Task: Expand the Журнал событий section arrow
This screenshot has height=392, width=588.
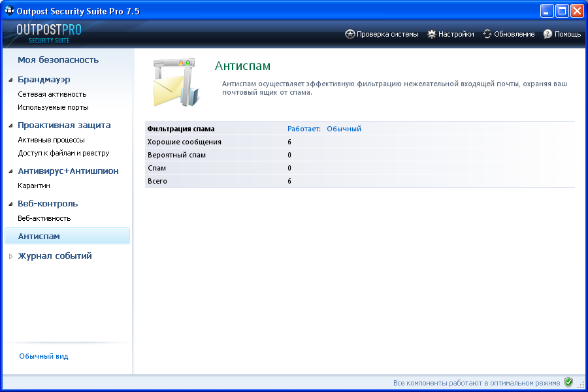Action: tap(10, 256)
